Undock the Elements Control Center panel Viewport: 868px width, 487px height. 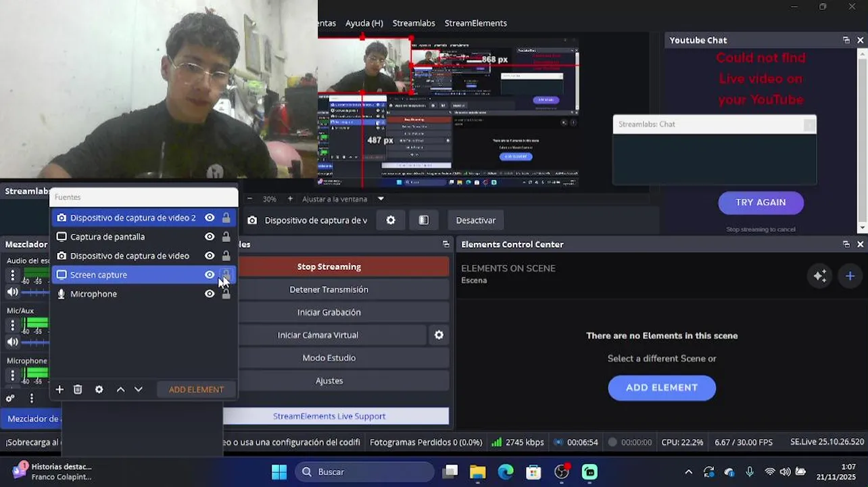coord(846,244)
